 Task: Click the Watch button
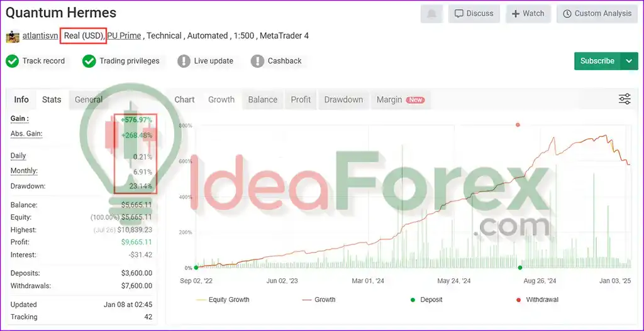(528, 14)
